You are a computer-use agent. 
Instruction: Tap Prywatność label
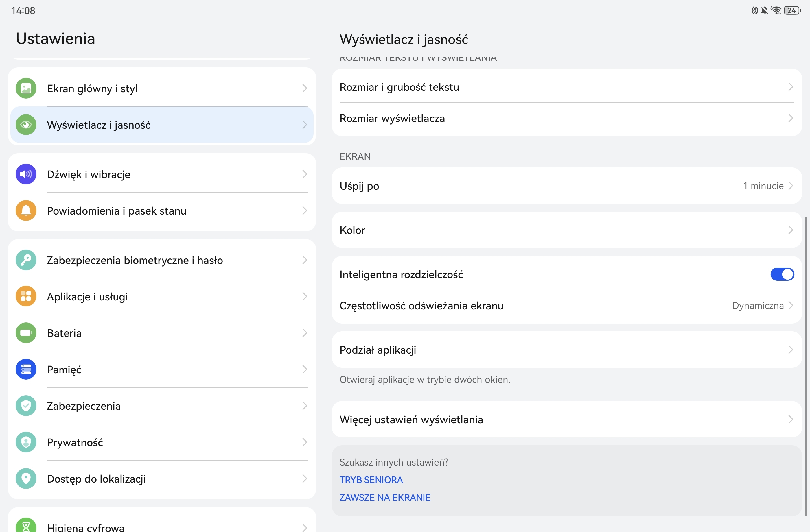pyautogui.click(x=75, y=443)
